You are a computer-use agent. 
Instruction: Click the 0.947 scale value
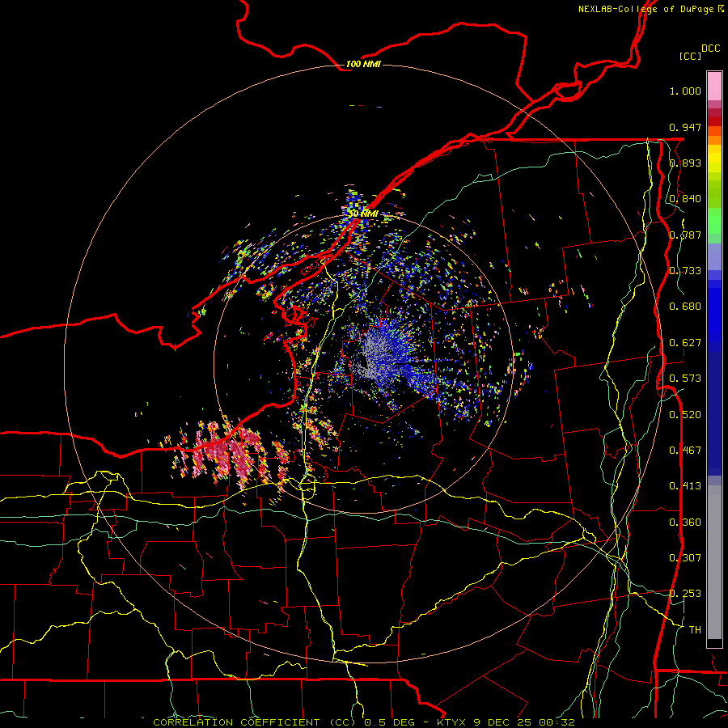[685, 127]
